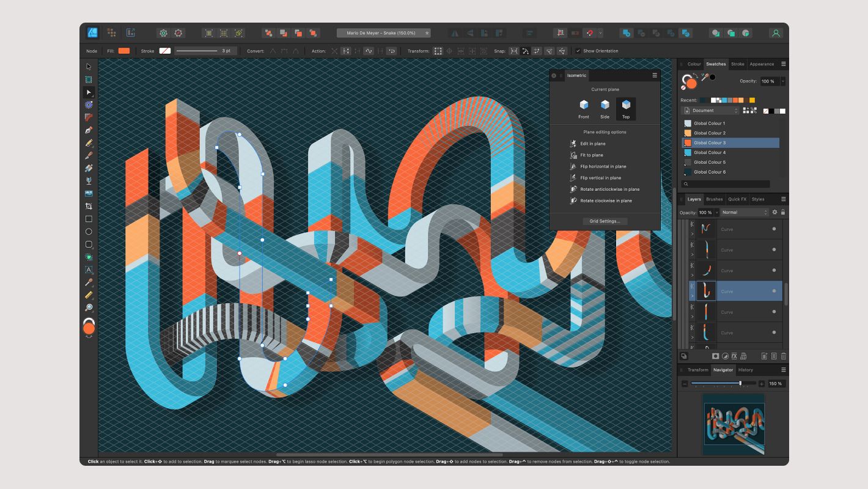Open the Brushes tab
The width and height of the screenshot is (868, 489).
pos(714,199)
